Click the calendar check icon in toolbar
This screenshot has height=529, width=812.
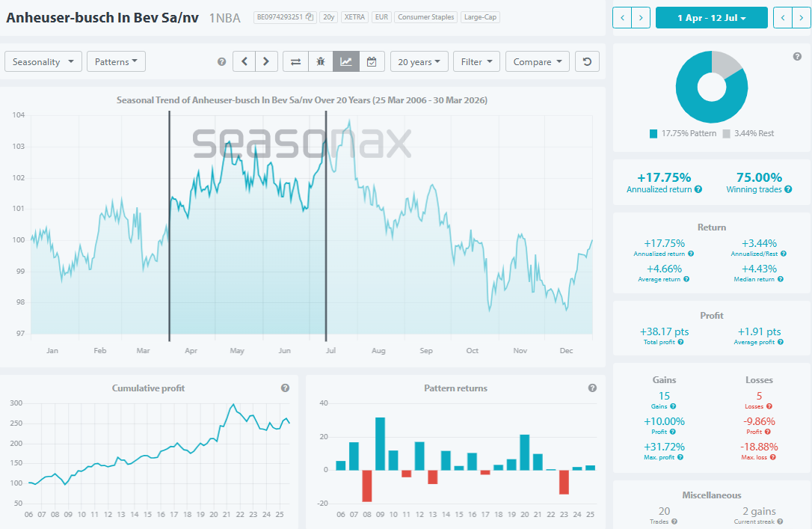pos(372,61)
